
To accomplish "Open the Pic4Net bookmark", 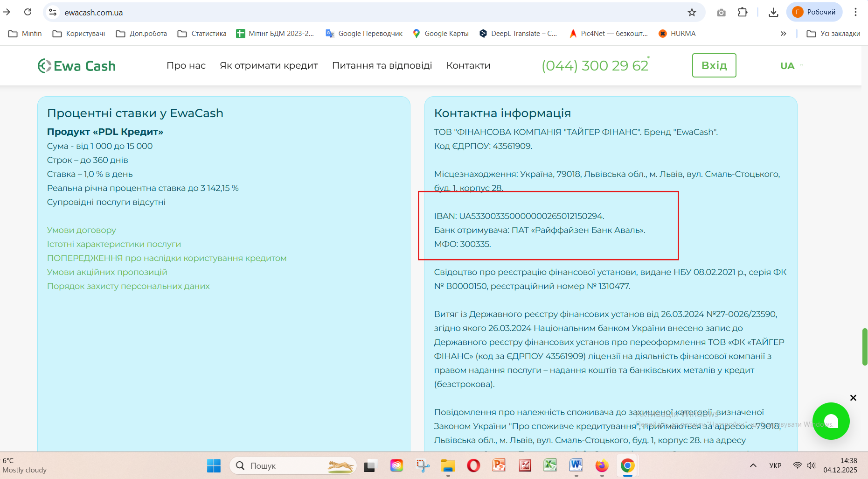I will [x=609, y=34].
